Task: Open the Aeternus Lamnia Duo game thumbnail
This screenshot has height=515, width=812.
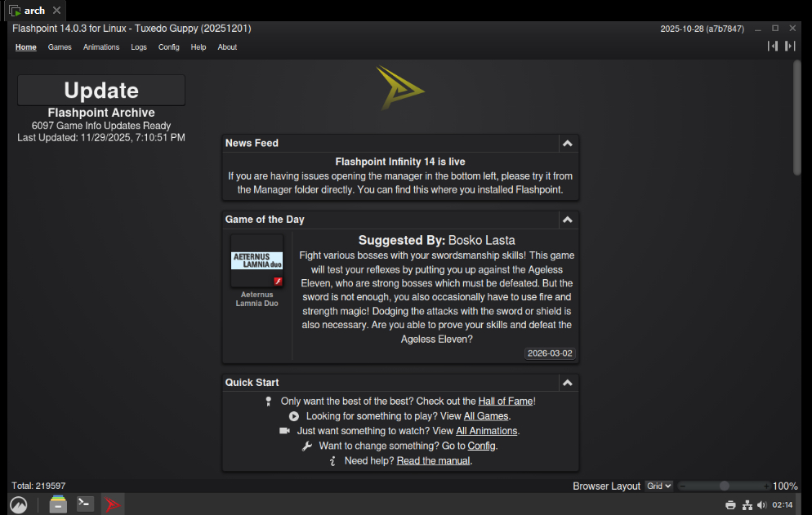Action: (257, 261)
